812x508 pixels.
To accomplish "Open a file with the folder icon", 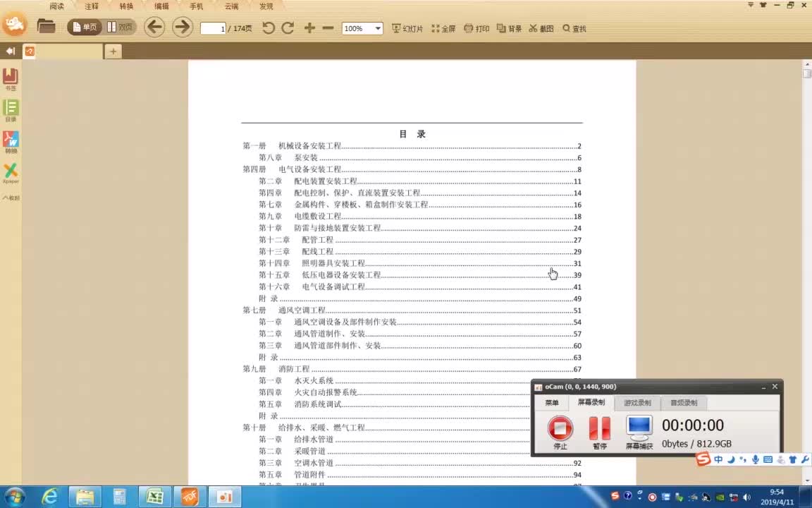I will (46, 26).
